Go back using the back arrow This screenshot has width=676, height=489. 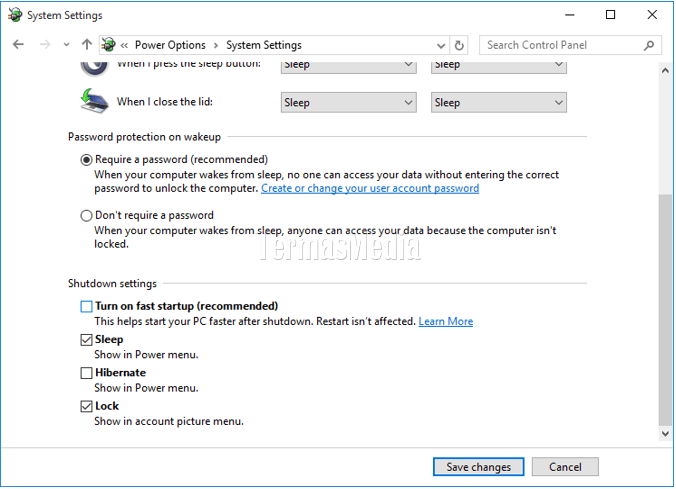(18, 44)
